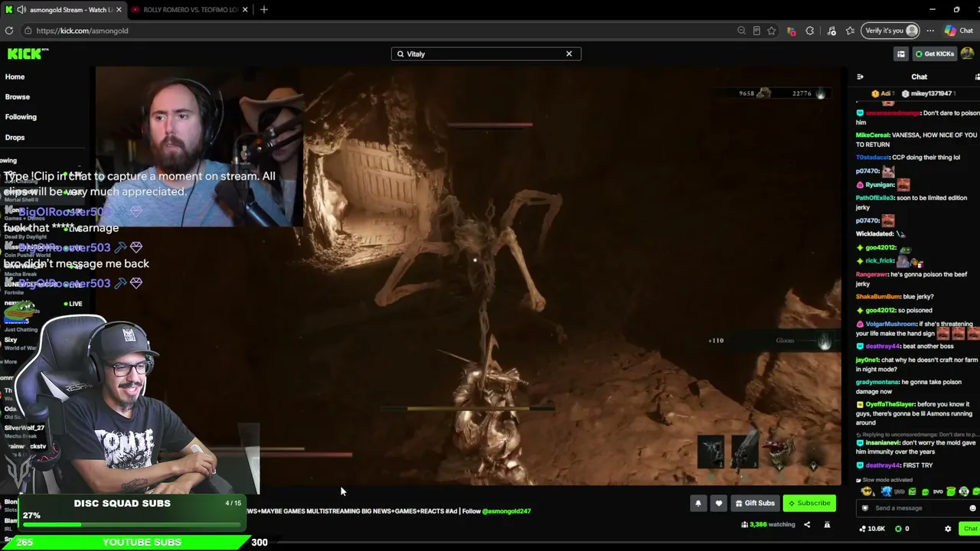
Task: Open Home in the Kick sidebar
Action: pos(15,77)
